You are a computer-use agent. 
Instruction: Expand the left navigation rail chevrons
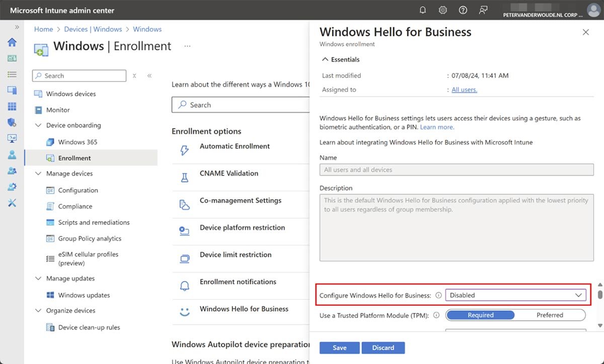[x=17, y=27]
